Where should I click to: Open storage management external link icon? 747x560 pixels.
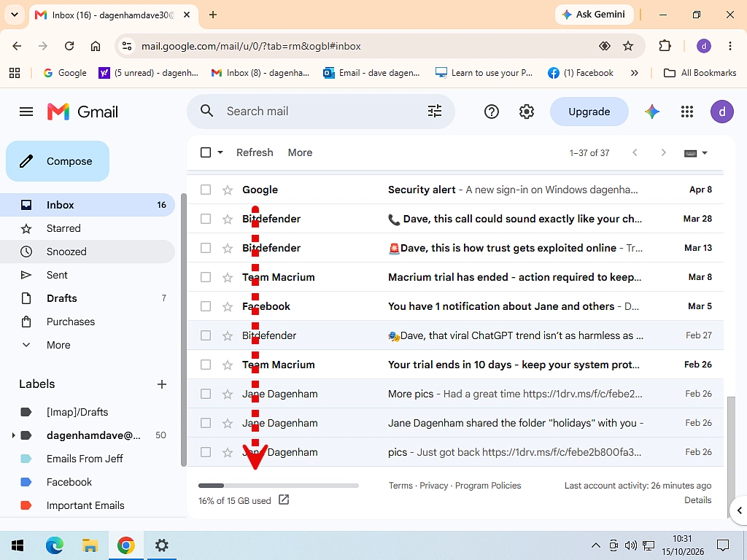(284, 500)
